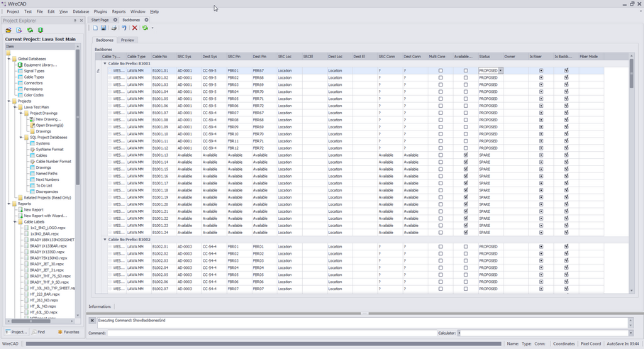The image size is (644, 349).
Task: Clear the command output with the X button
Action: click(x=92, y=321)
